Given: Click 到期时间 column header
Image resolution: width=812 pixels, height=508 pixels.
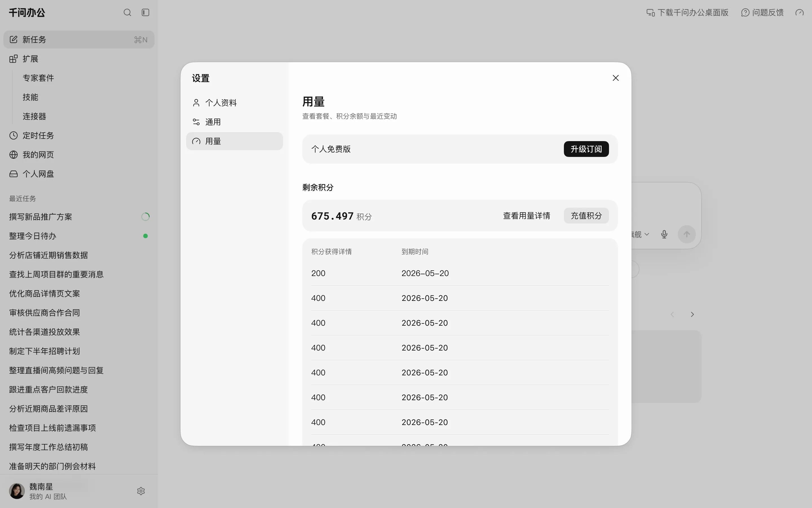Looking at the screenshot, I should coord(415,251).
